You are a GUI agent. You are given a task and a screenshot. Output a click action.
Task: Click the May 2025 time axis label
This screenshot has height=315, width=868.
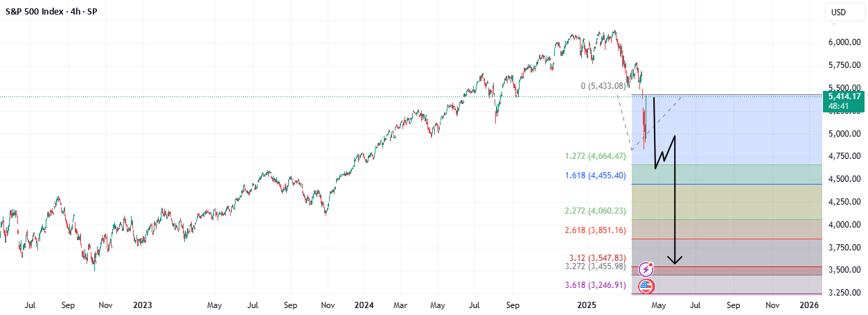point(659,305)
